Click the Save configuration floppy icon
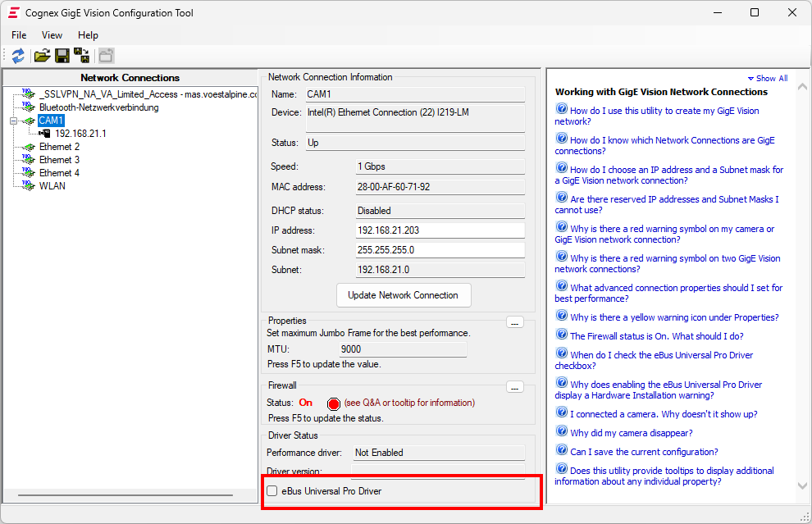 pos(62,56)
